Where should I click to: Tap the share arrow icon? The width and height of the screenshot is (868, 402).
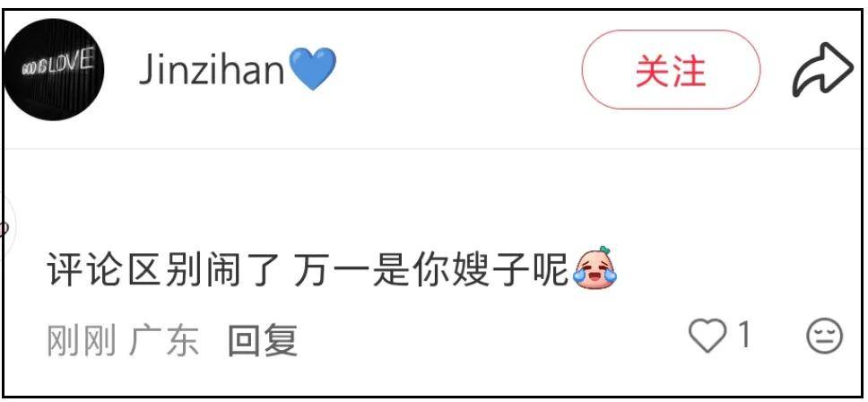[823, 69]
